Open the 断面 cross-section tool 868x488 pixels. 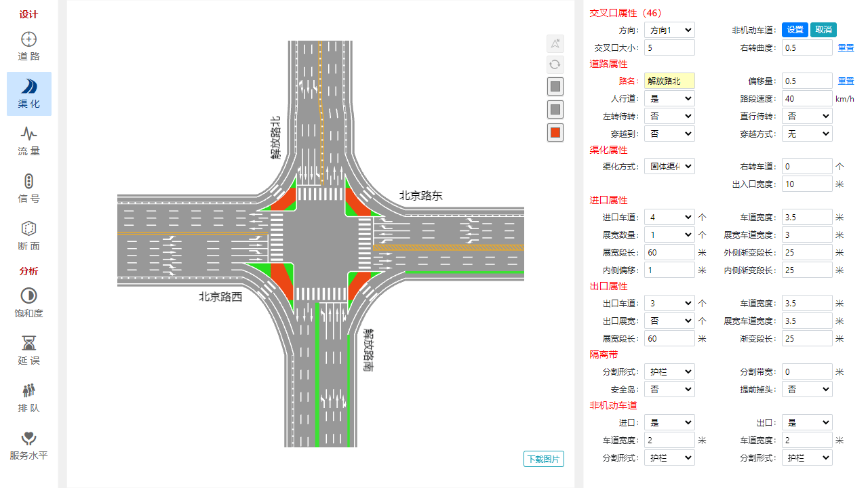coord(29,237)
